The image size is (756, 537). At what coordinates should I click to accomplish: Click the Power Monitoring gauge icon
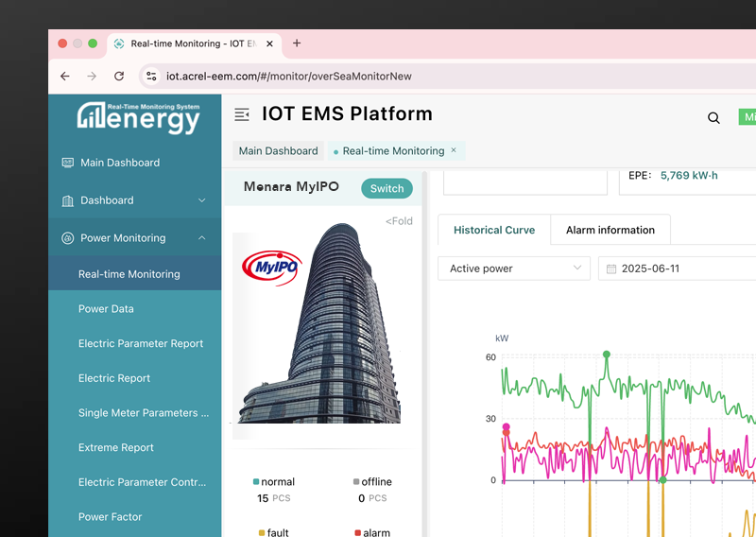click(x=67, y=238)
